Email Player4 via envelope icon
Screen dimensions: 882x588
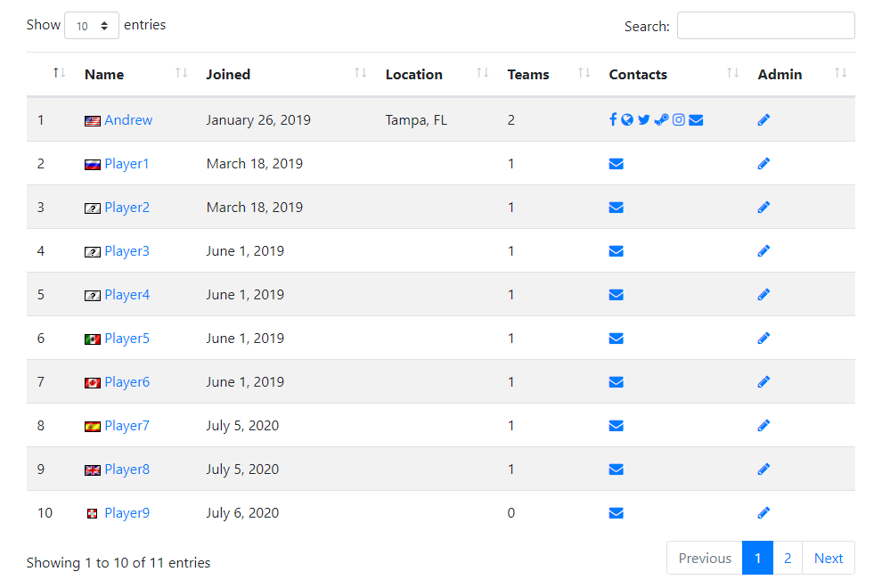coord(616,295)
